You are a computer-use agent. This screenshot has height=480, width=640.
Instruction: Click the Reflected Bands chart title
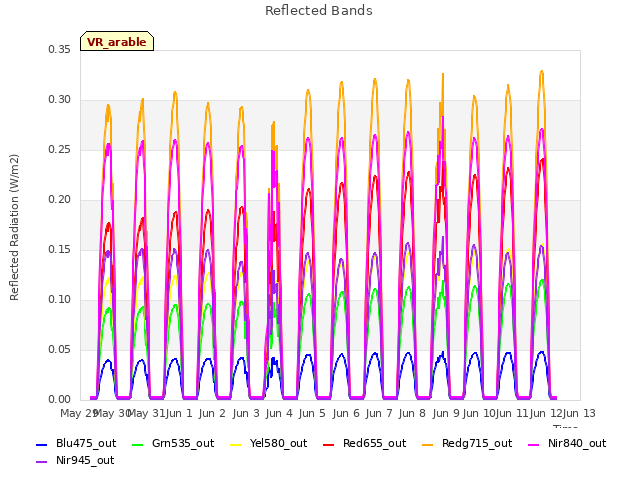319,11
